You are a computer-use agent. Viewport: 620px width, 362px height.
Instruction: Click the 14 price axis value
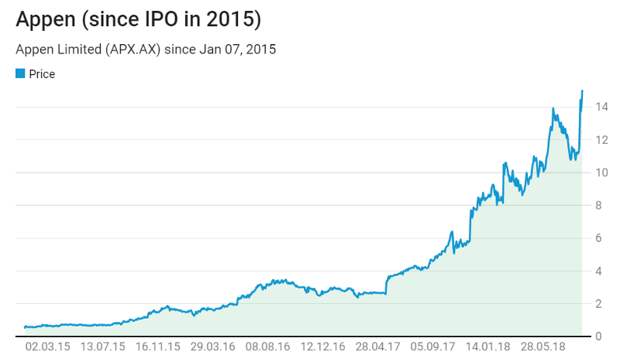click(x=602, y=107)
